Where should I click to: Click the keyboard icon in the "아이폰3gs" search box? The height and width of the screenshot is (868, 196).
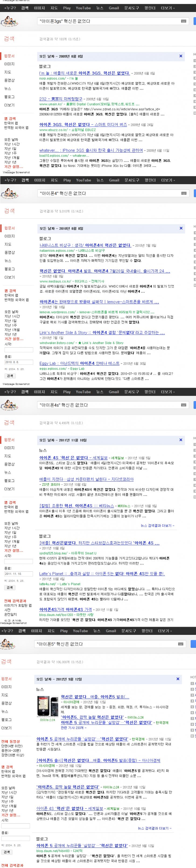click(x=184, y=21)
